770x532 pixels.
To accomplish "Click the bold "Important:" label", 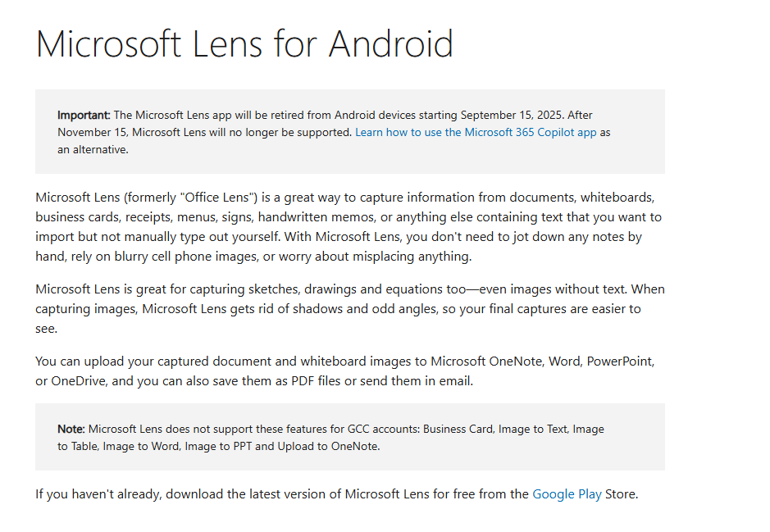I will tap(84, 115).
